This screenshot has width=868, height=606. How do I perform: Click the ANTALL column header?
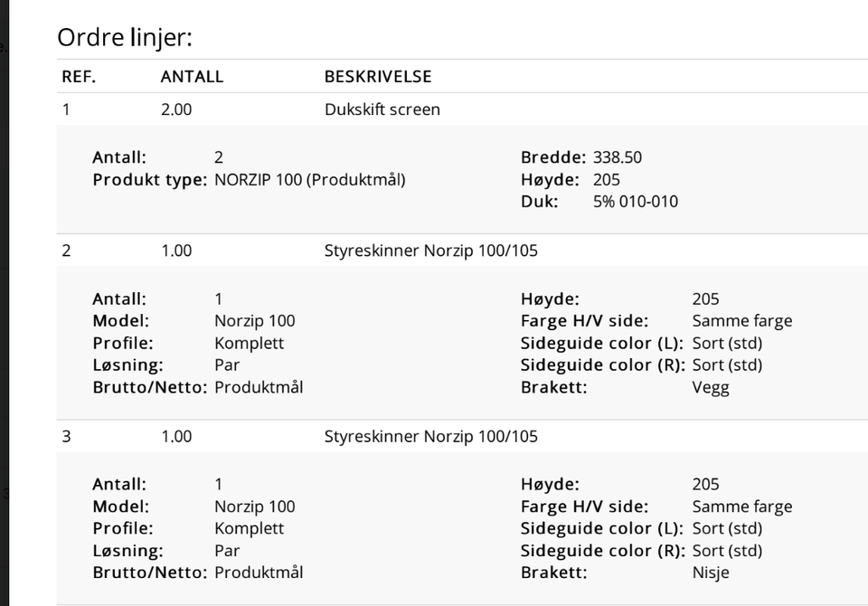click(192, 77)
